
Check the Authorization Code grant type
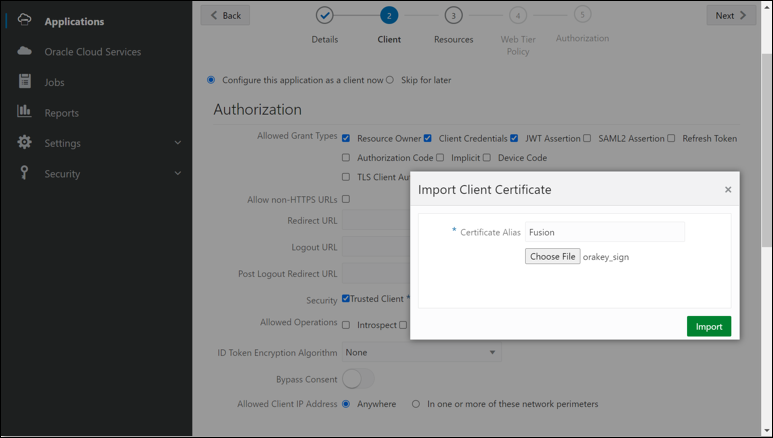coord(346,157)
